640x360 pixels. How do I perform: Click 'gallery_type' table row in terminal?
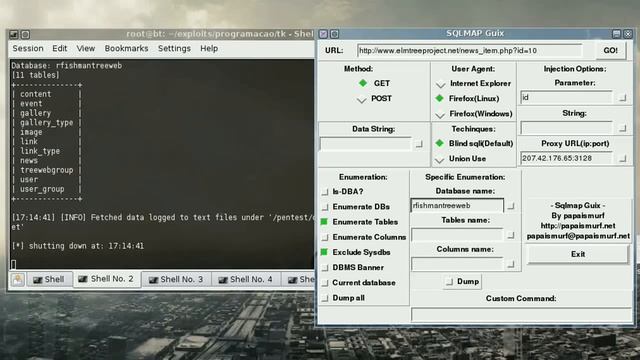coord(47,123)
